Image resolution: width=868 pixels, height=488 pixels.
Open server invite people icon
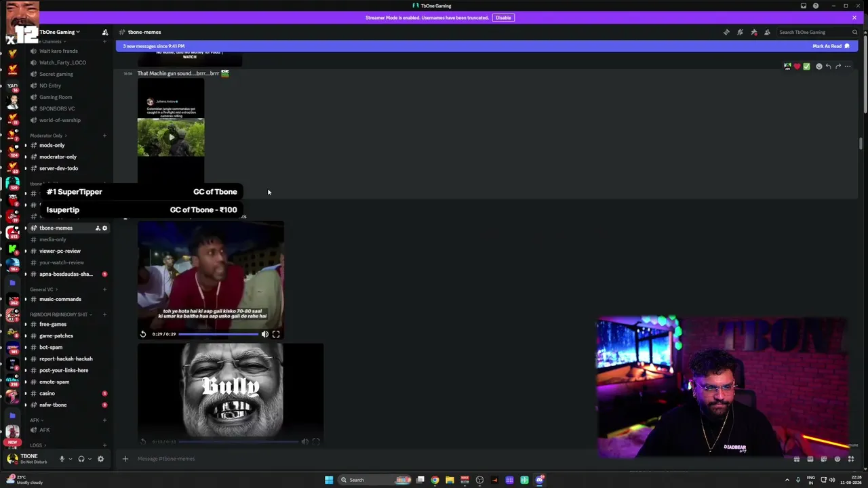point(105,32)
